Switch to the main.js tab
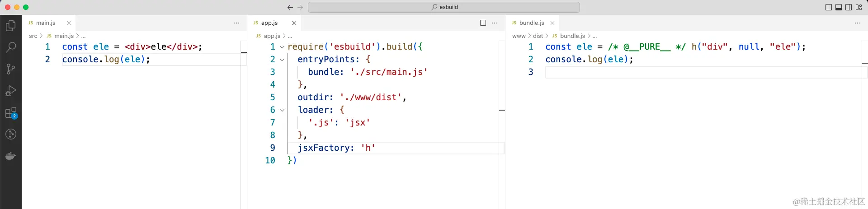Image resolution: width=868 pixels, height=209 pixels. [x=46, y=23]
